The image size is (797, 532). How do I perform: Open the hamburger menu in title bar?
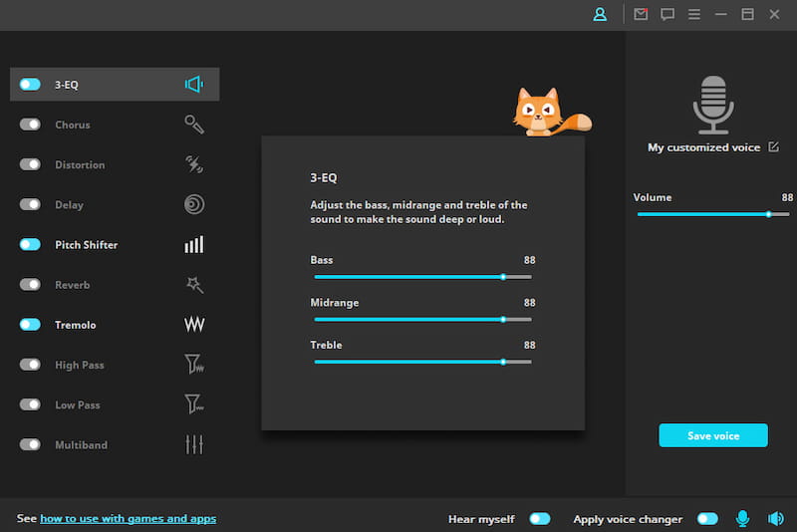pyautogui.click(x=694, y=14)
